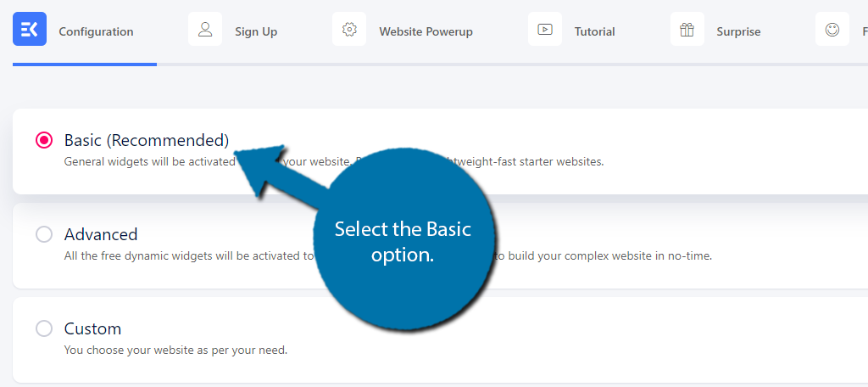Viewport: 868px width, 387px height.
Task: Click the Surprise gift box icon
Action: tap(687, 29)
